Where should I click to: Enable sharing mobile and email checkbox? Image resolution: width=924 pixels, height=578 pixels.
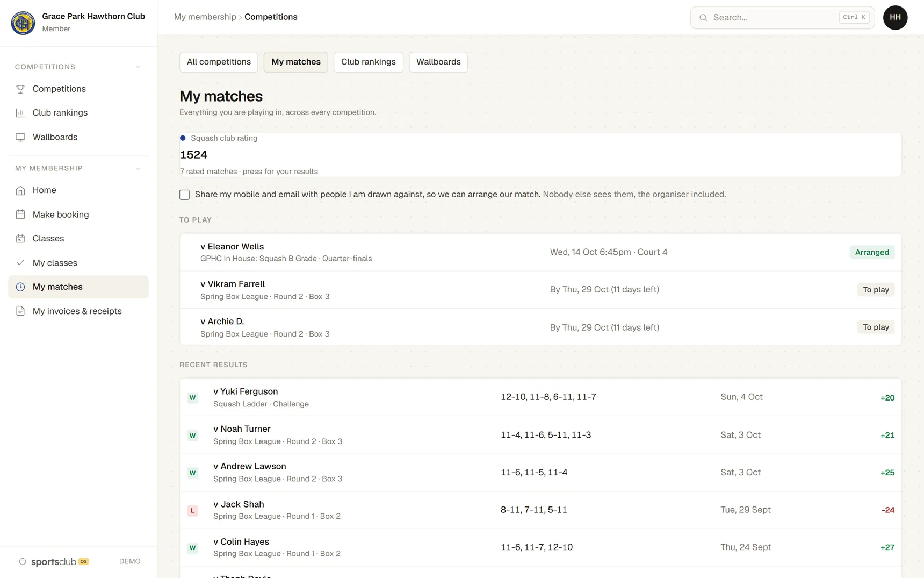pos(184,195)
